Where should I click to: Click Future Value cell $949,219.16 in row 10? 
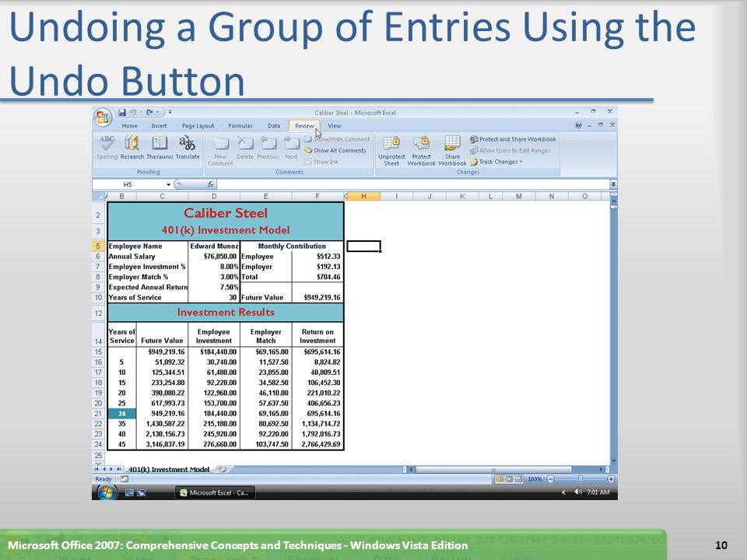coord(317,297)
